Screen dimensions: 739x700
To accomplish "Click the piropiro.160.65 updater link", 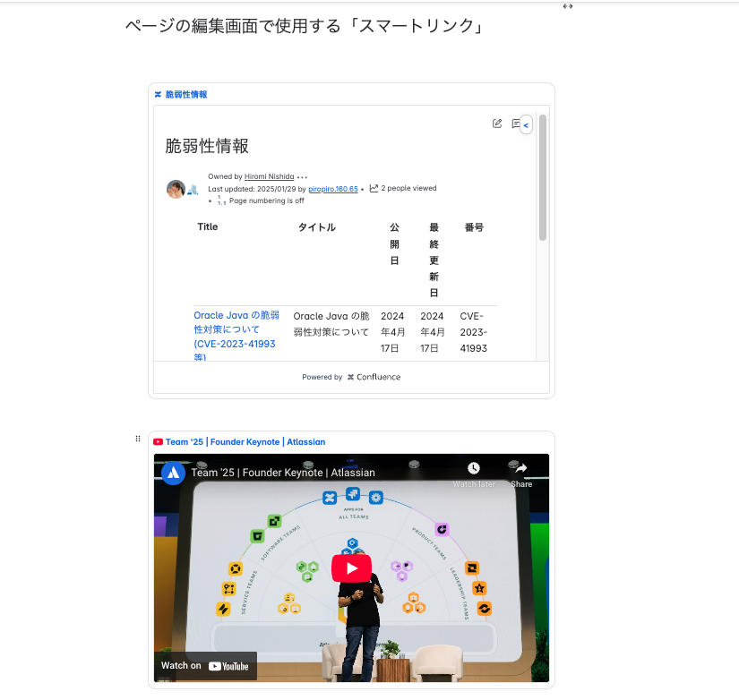I will [x=332, y=188].
